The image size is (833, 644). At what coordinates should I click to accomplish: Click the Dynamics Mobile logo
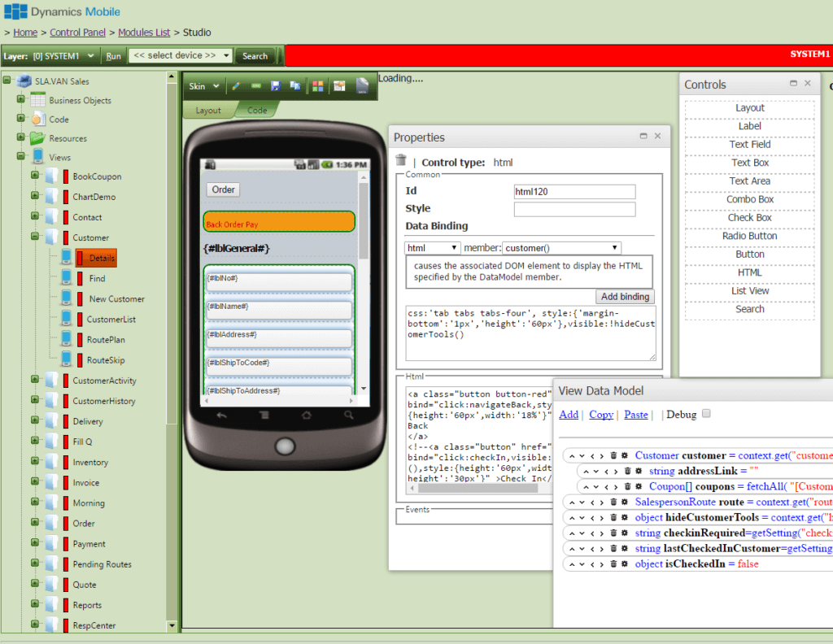click(62, 11)
